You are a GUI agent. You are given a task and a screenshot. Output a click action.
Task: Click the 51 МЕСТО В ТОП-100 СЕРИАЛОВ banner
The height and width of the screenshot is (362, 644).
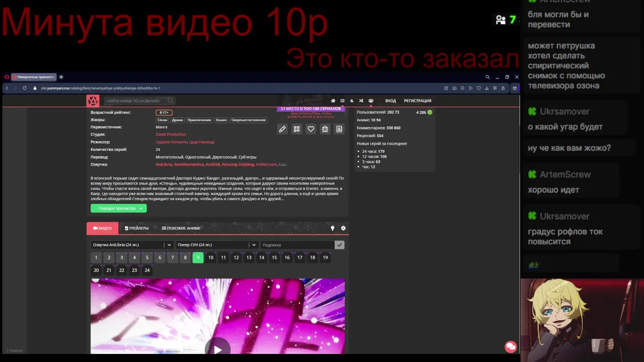tap(311, 109)
